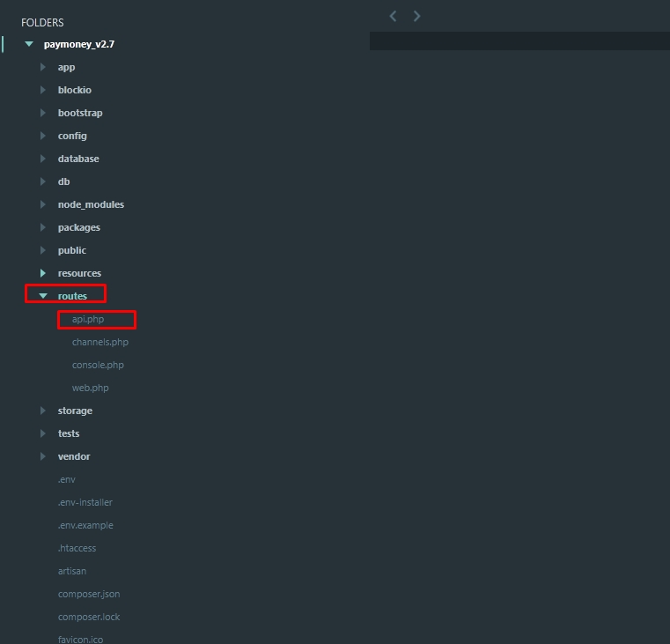Expand the storage folder arrow
This screenshot has height=644, width=670.
point(42,411)
